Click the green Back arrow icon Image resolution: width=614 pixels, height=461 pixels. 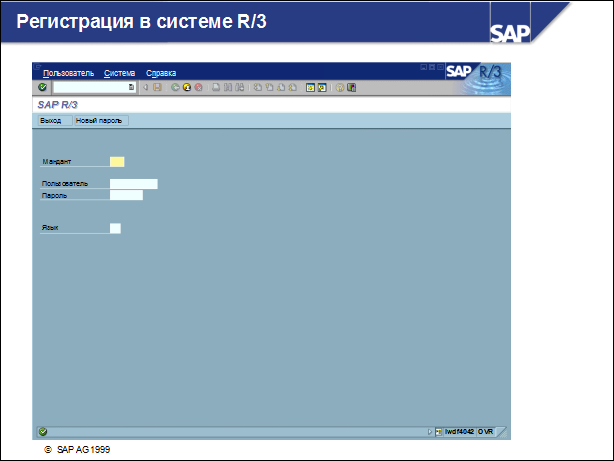[x=175, y=88]
